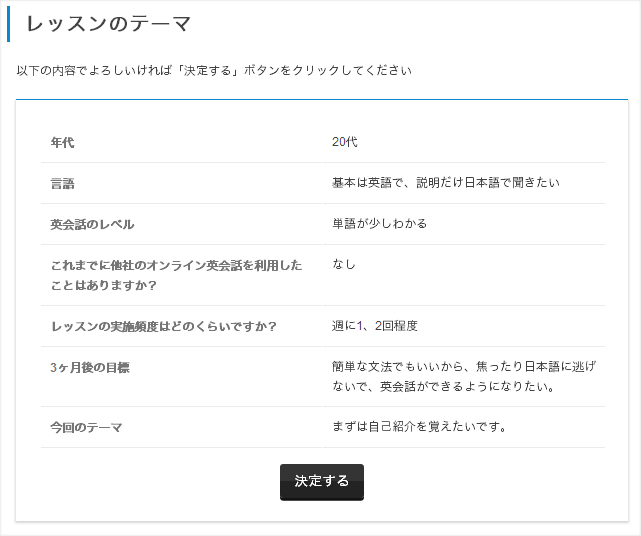The width and height of the screenshot is (641, 536).
Task: Click the なし answer value
Action: pos(343,265)
